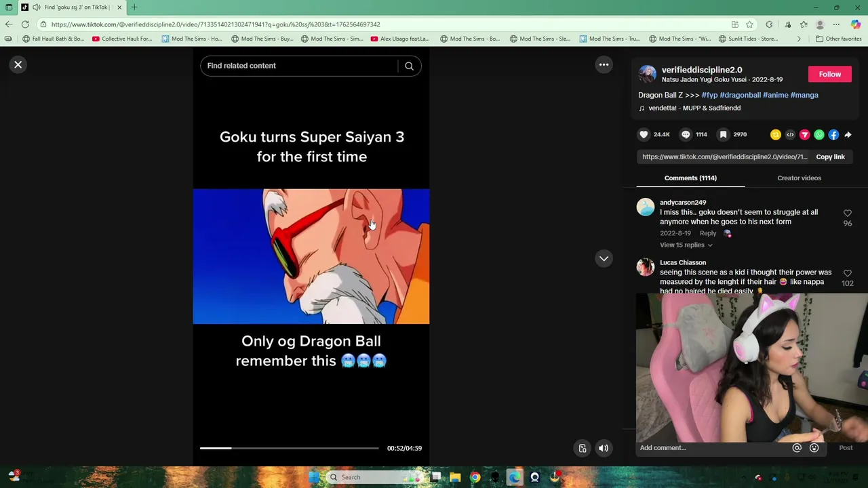Viewport: 868px width, 488px height.
Task: Open a new browser tab
Action: click(134, 7)
